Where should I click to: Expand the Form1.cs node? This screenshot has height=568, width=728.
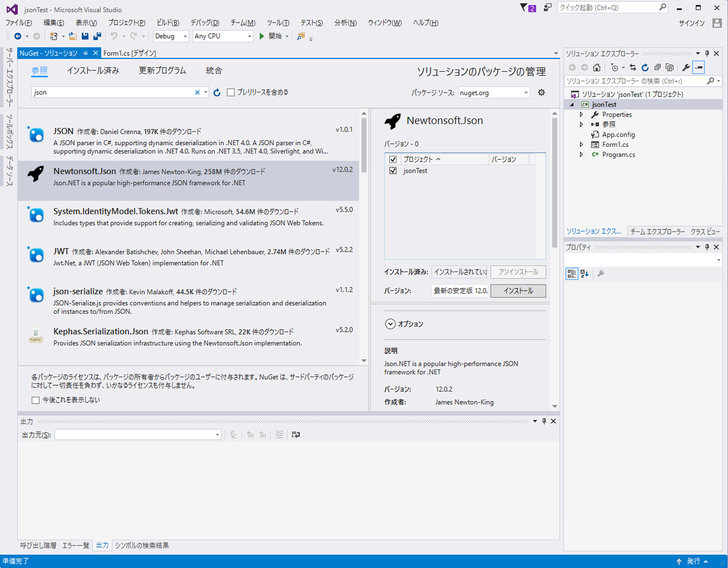tap(581, 144)
